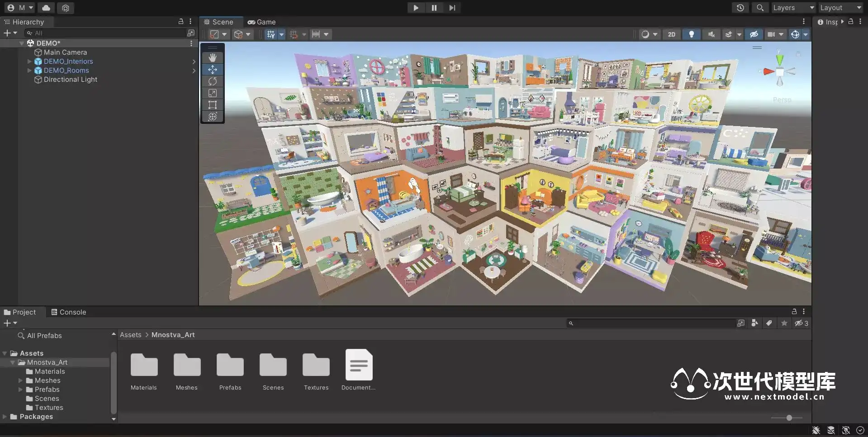Click the Play button

(416, 8)
